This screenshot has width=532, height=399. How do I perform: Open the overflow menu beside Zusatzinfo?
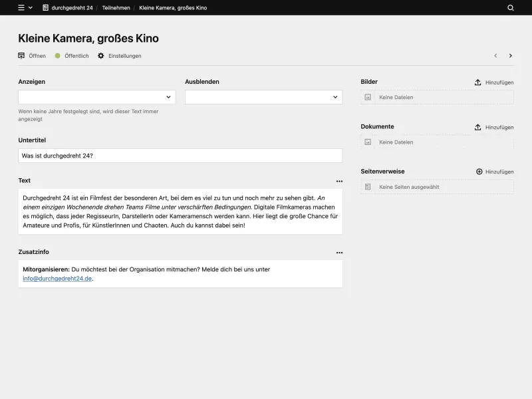click(340, 253)
